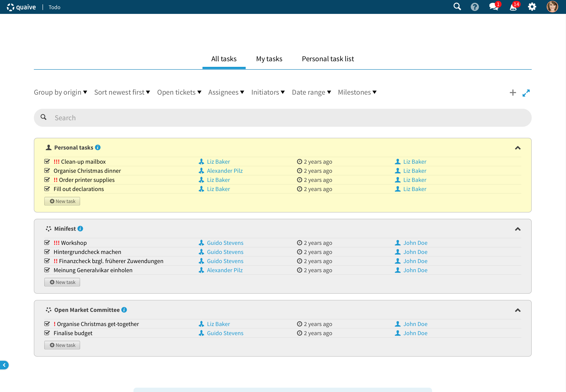
Task: Open the notifications bell icon
Action: coord(513,7)
